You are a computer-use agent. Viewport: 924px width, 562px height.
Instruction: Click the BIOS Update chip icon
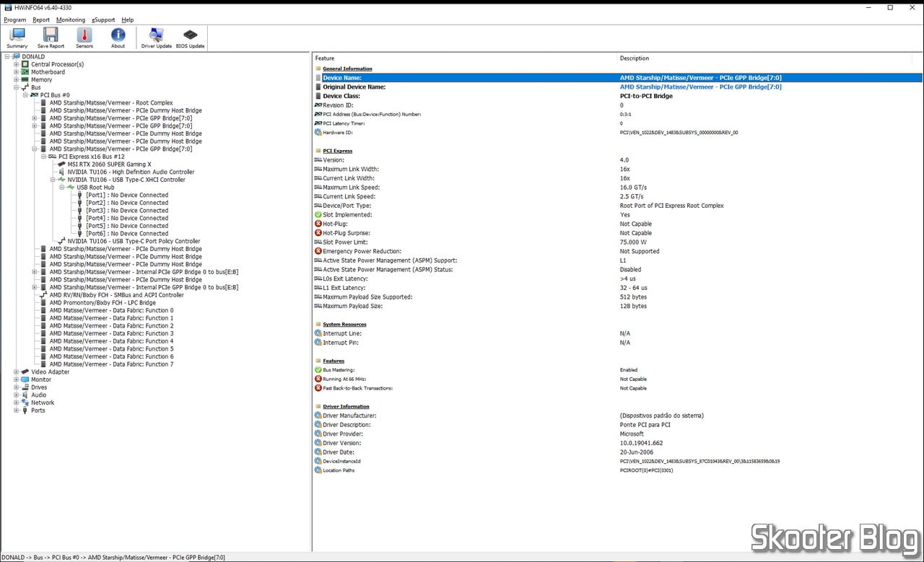(190, 38)
